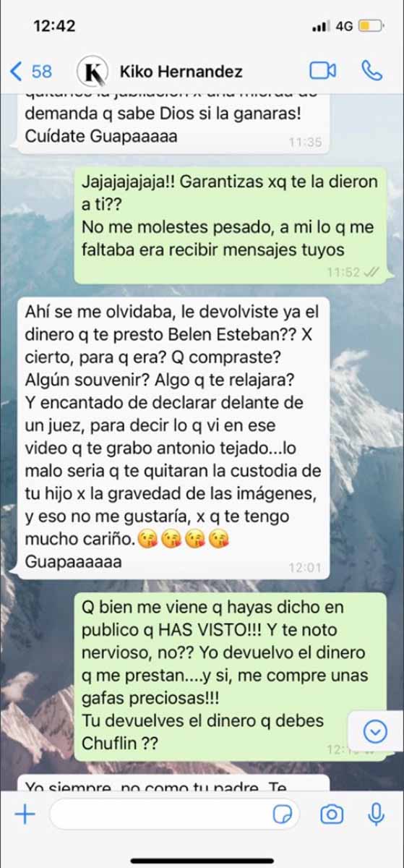Tap the battery indicator in status bar
Screen dimensions: 404x868
pos(370,26)
